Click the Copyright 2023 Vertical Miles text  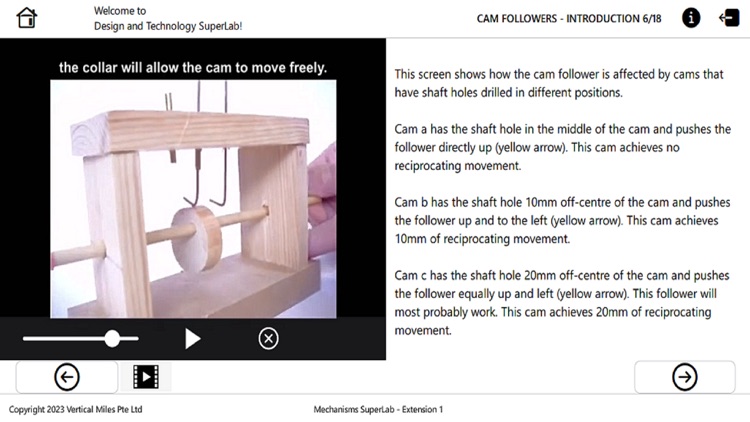pyautogui.click(x=76, y=410)
